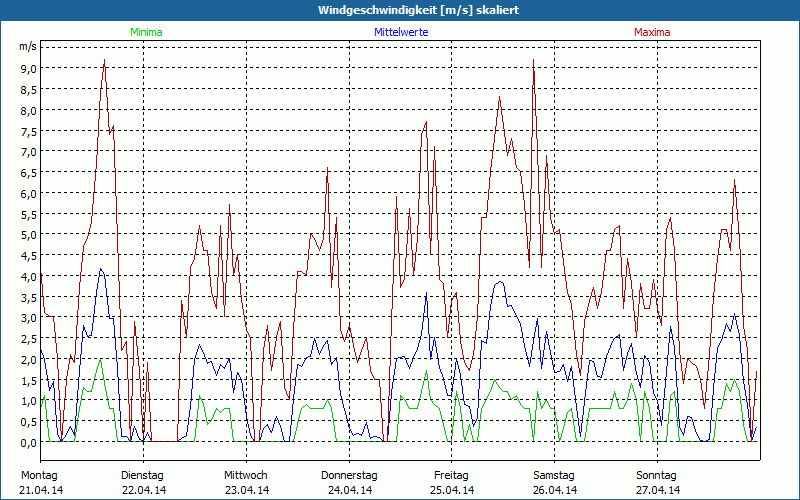Click the 4,0 y-axis value

point(29,277)
